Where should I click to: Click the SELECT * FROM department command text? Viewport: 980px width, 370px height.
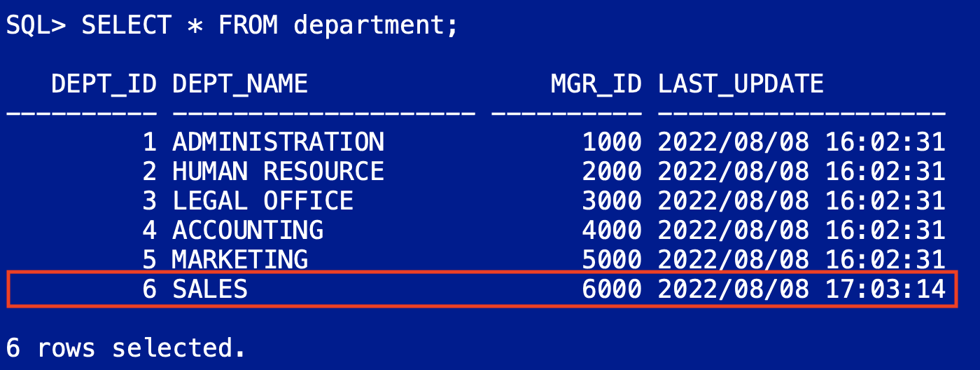(269, 26)
